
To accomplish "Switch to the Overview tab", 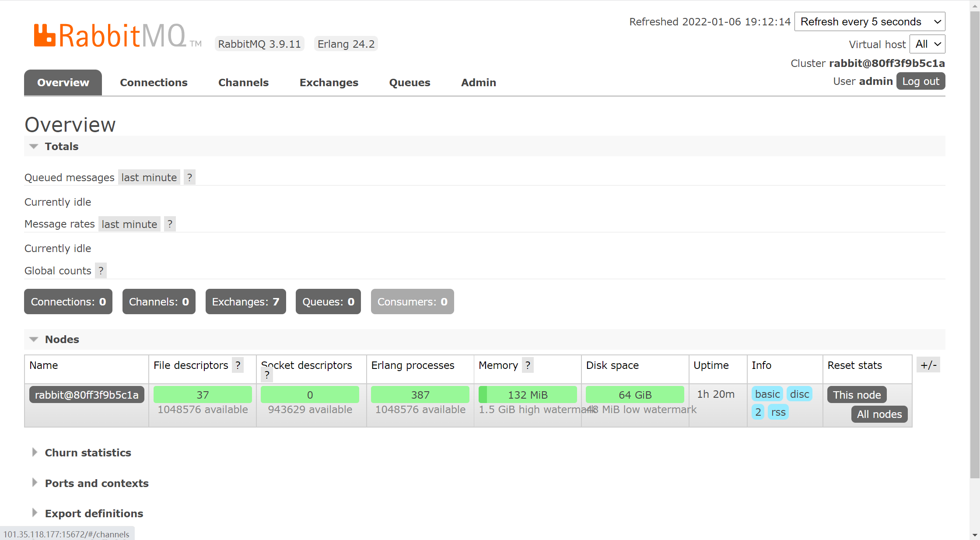I will tap(63, 82).
